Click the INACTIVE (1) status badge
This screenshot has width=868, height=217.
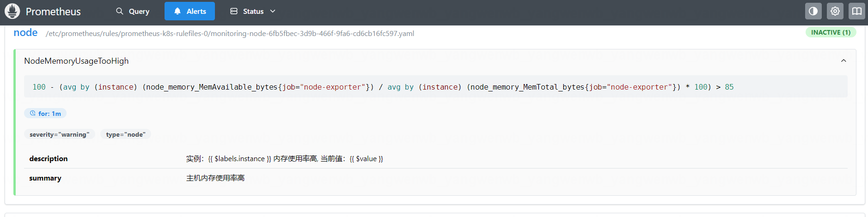(x=831, y=32)
